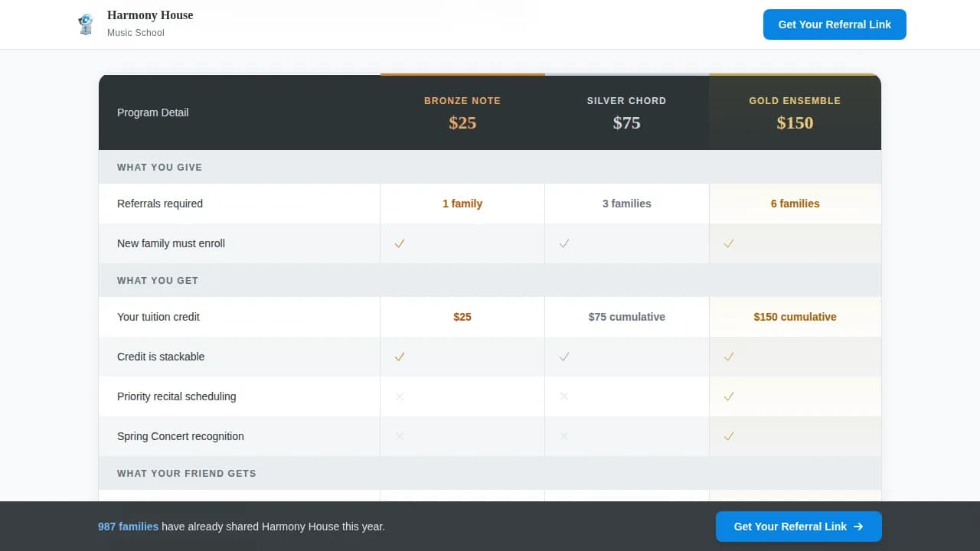Toggle the Gold Ensemble enrollment requirement check

728,243
